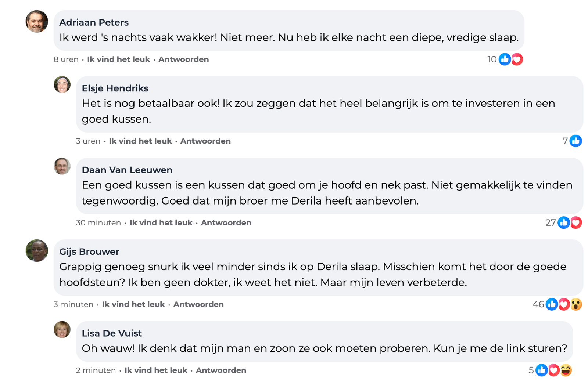588x380 pixels.
Task: Click the '30 minuten' timestamp
Action: pos(98,222)
